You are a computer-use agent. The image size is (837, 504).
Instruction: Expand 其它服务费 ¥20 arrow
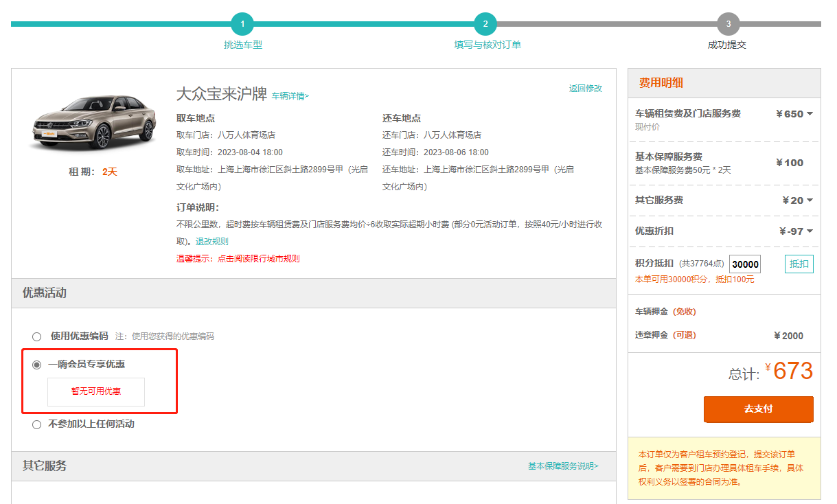810,201
